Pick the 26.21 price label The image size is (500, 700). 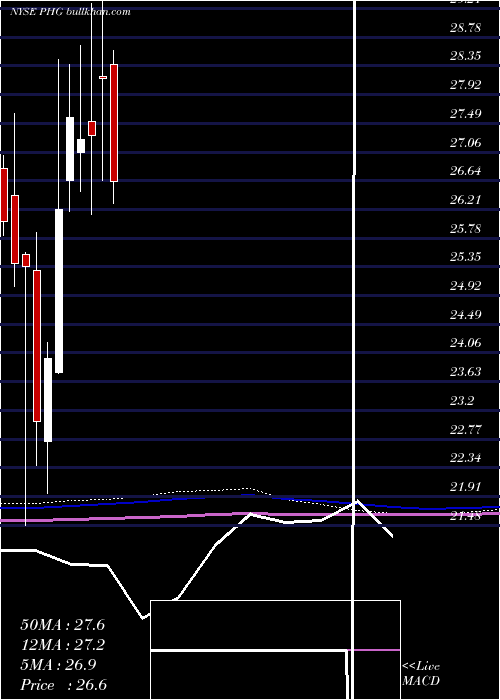tap(465, 200)
